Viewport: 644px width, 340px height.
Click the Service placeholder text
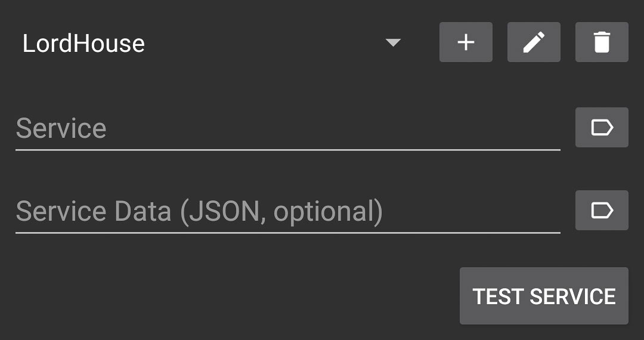(x=61, y=128)
